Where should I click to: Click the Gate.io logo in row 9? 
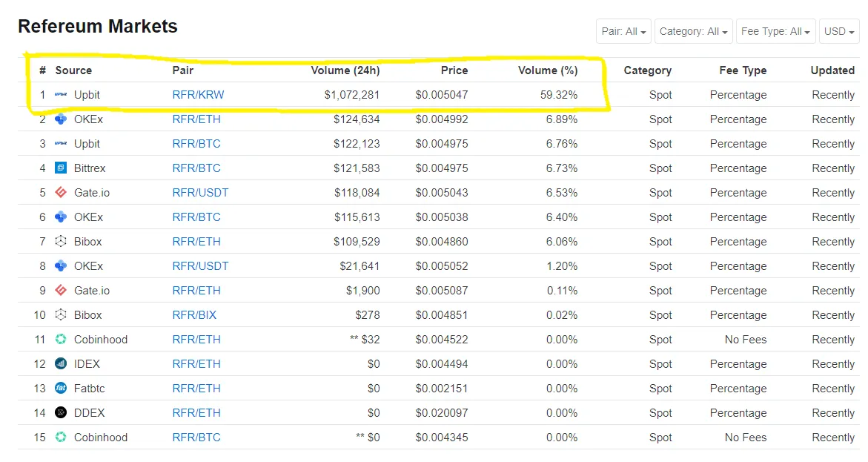pos(61,290)
